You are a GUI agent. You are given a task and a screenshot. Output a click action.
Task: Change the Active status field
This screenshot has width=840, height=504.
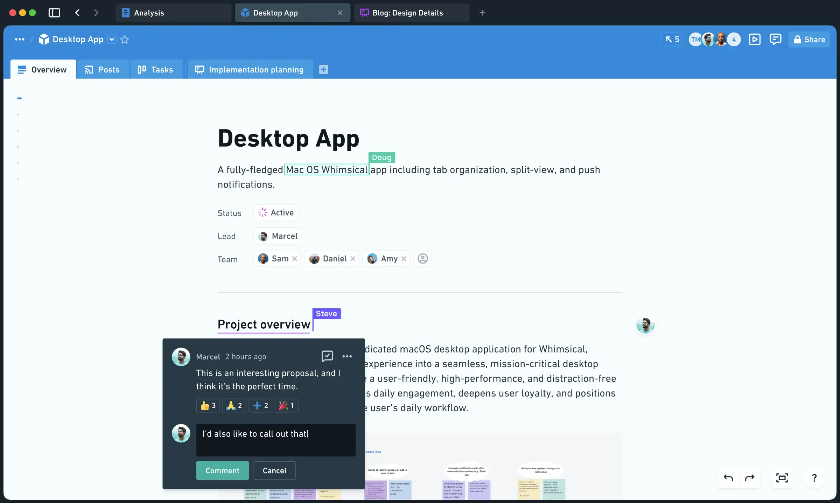tap(276, 212)
